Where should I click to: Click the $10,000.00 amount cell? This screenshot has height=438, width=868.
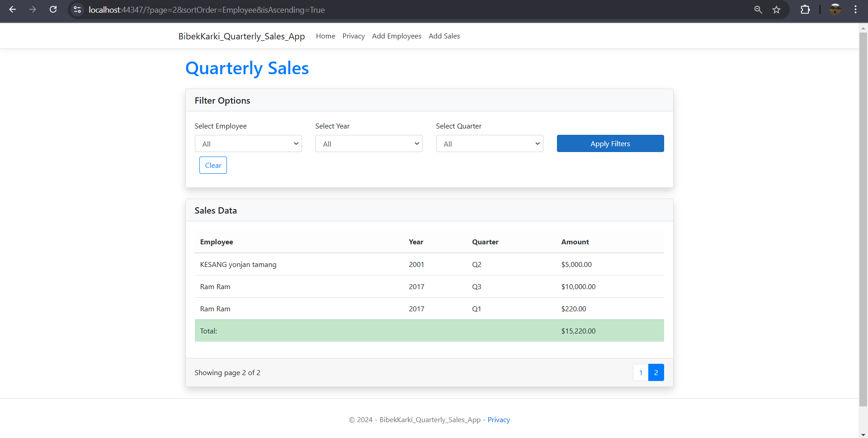pos(578,287)
